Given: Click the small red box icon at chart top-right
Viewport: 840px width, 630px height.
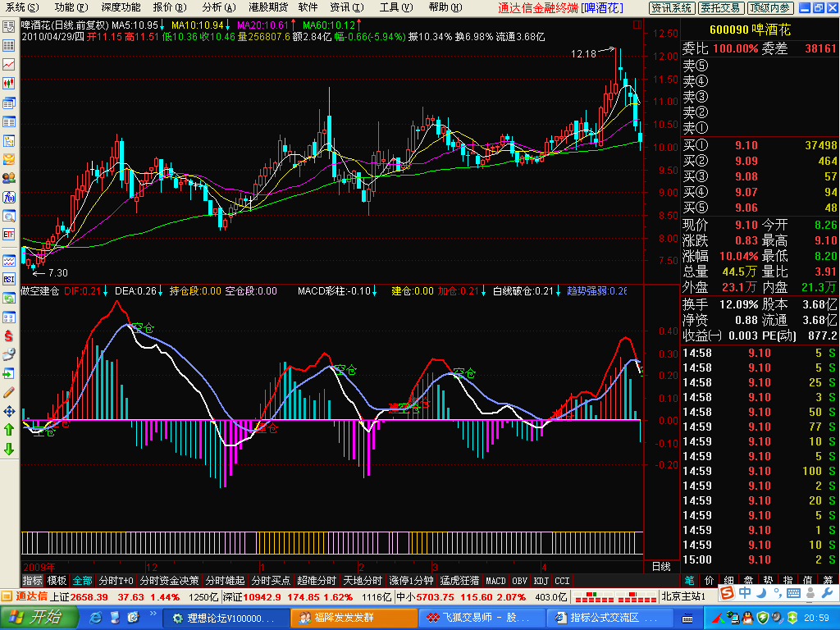Looking at the screenshot, I should point(637,25).
